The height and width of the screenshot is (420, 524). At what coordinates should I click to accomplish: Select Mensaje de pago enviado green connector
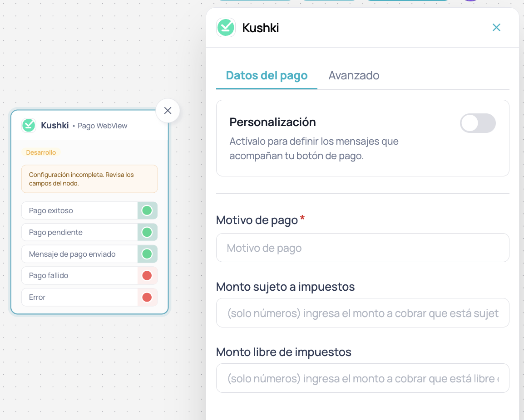[147, 254]
